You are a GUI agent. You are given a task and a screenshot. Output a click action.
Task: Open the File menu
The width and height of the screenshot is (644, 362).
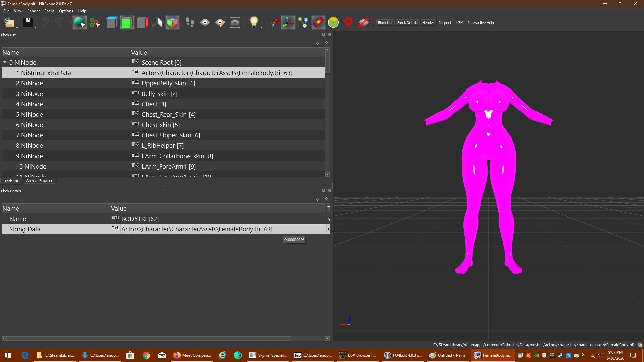(x=6, y=11)
